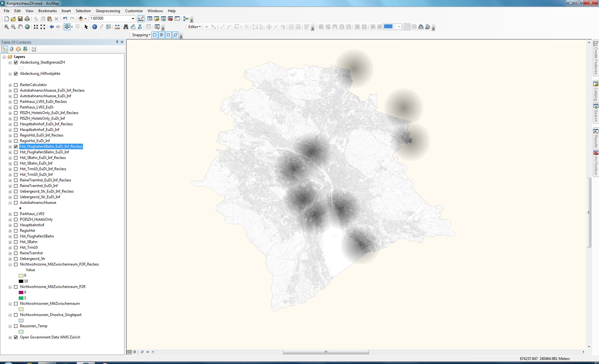The image size is (599, 364).
Task: Expand the Hauptbahnhof layer tree node
Action: click(10, 225)
